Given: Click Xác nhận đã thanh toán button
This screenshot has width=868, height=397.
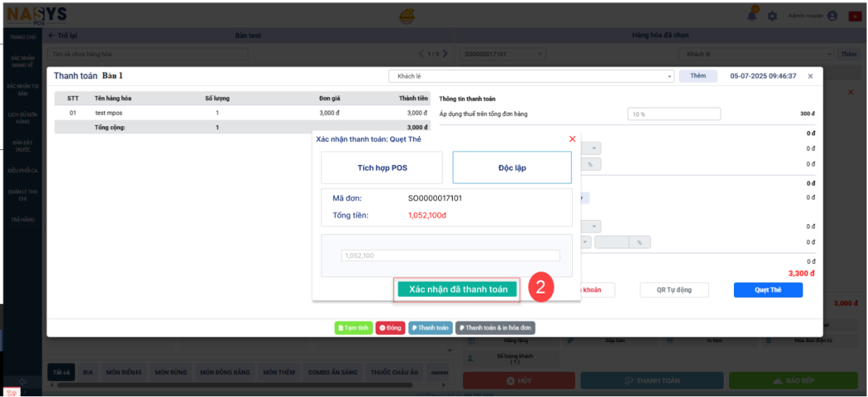Looking at the screenshot, I should (458, 289).
